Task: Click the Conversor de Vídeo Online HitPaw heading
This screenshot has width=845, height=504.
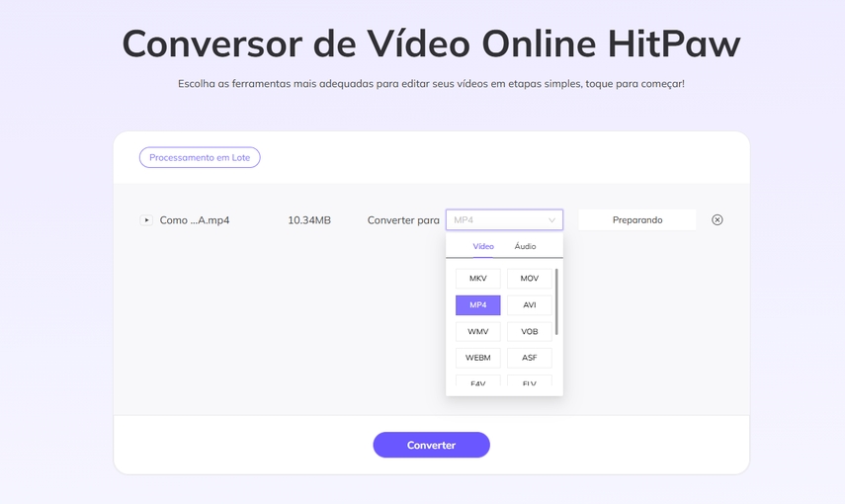Action: click(431, 43)
